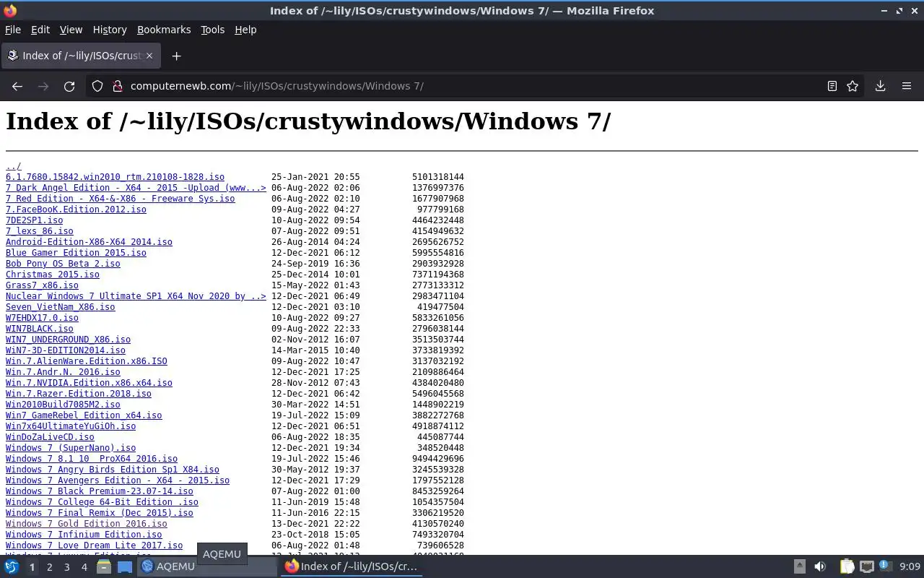
Task: Switch to workspace 4
Action: pos(84,567)
